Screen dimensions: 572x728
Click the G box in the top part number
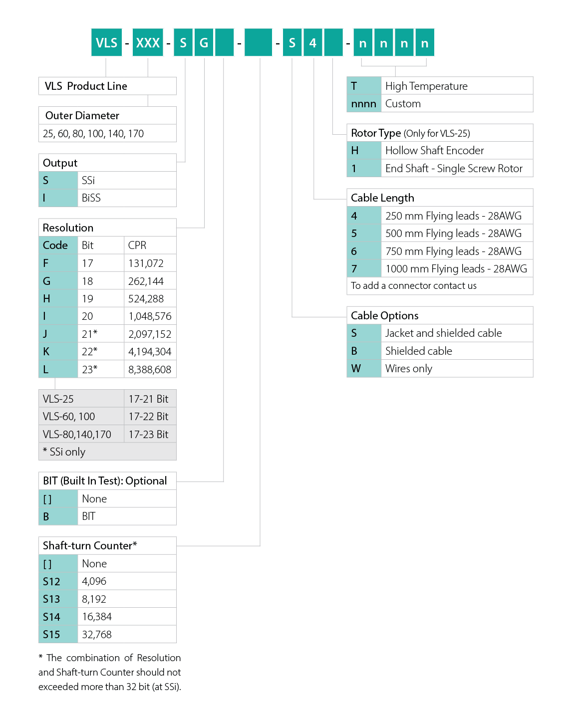[x=204, y=43]
